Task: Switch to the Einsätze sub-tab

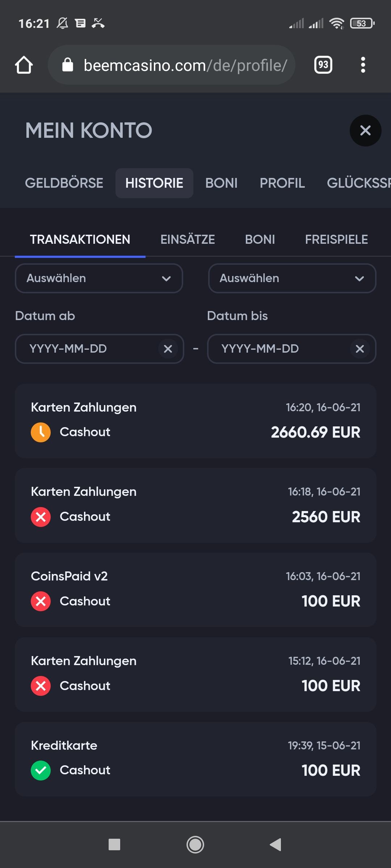Action: 188,239
